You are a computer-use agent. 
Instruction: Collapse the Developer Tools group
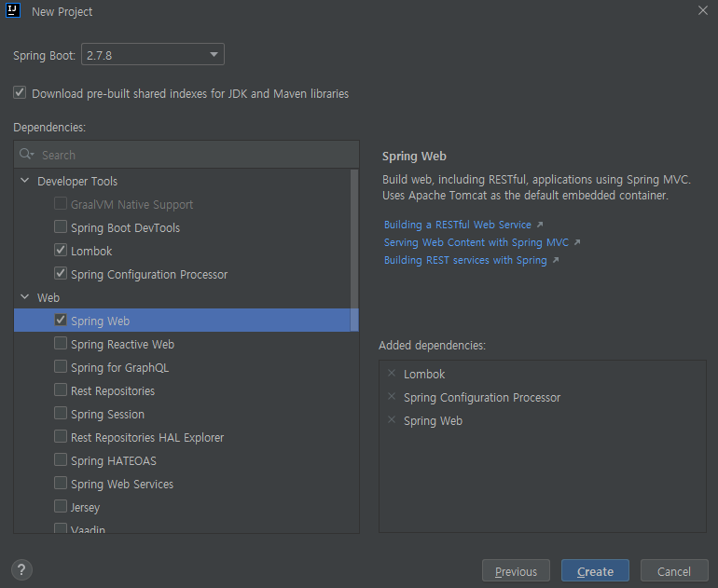(x=25, y=181)
